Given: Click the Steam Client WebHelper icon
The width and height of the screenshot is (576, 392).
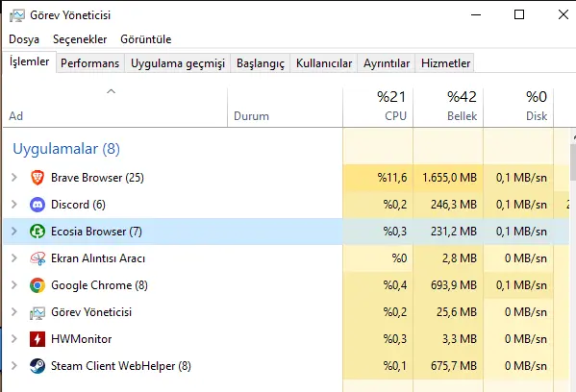Looking at the screenshot, I should point(38,366).
